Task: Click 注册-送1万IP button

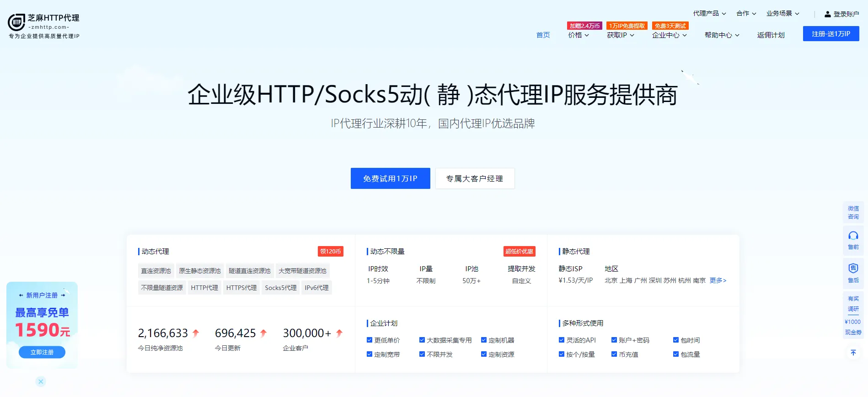Action: [x=831, y=34]
